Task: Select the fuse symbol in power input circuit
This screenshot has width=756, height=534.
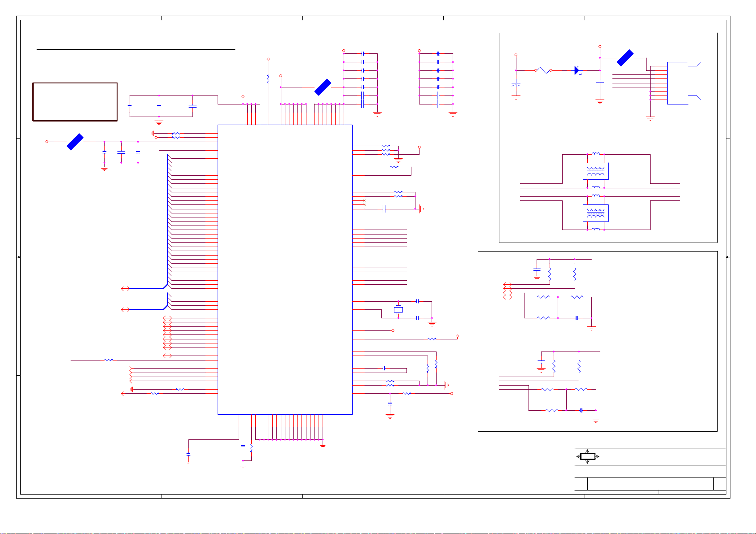Action: click(543, 70)
